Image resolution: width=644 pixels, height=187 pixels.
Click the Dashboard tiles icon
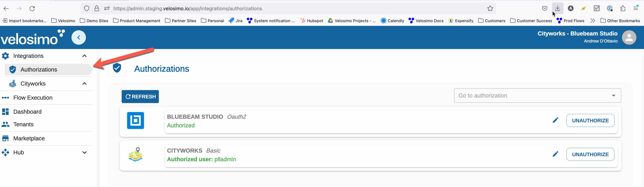pos(5,112)
